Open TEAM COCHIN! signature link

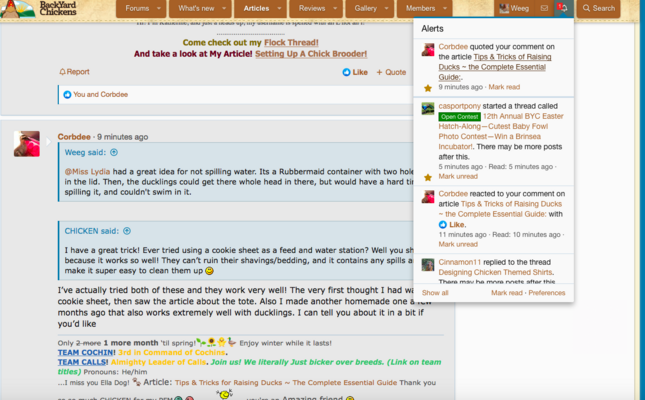86,353
